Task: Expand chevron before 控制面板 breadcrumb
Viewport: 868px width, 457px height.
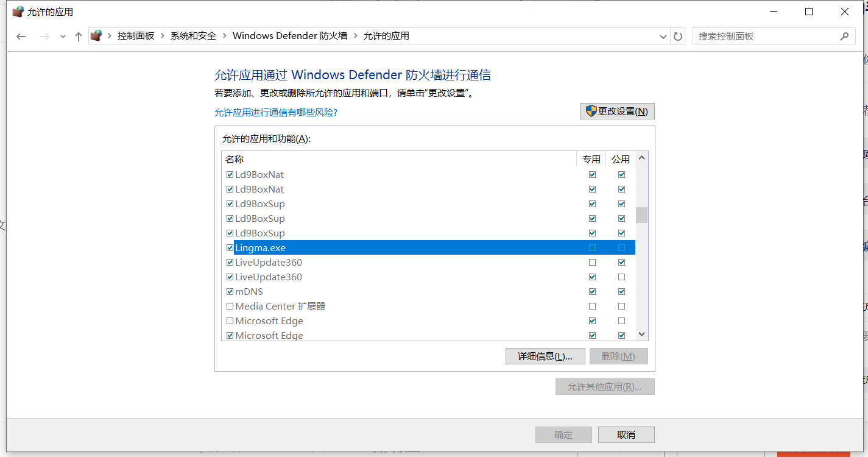Action: click(x=110, y=36)
